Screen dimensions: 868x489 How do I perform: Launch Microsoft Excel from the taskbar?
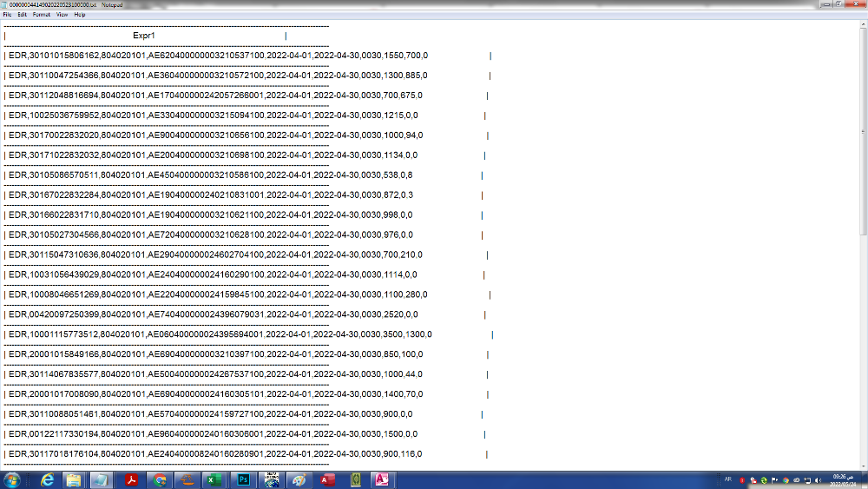coord(214,479)
